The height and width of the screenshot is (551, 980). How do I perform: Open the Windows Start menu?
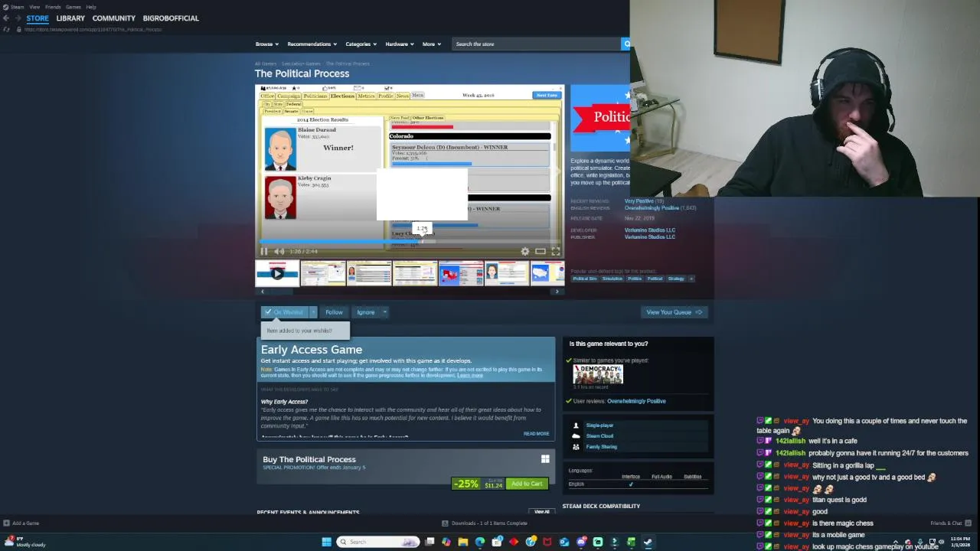pos(327,542)
